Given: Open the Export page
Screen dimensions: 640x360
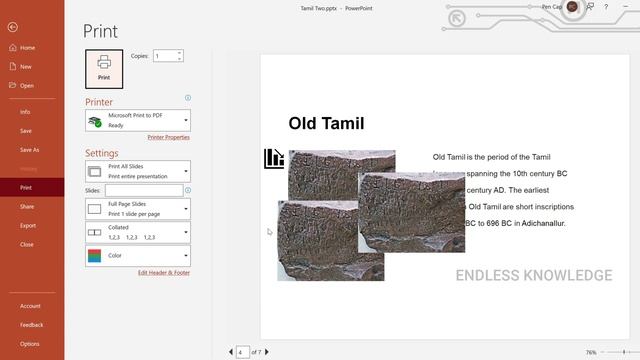Looking at the screenshot, I should tap(28, 225).
